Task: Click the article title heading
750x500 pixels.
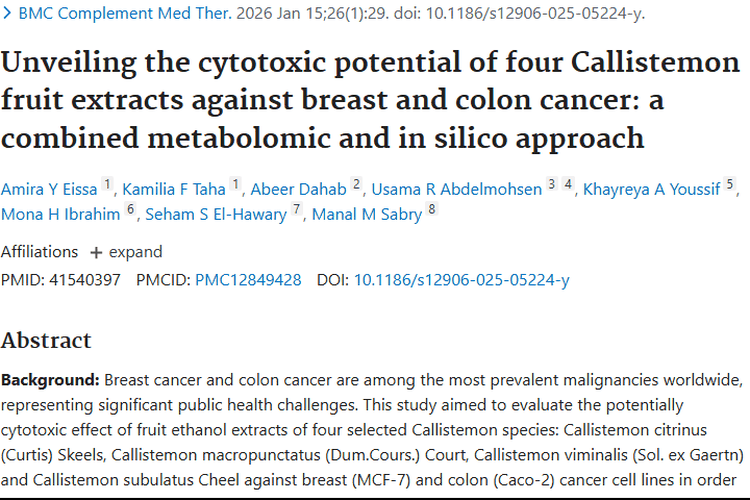Action: [370, 99]
